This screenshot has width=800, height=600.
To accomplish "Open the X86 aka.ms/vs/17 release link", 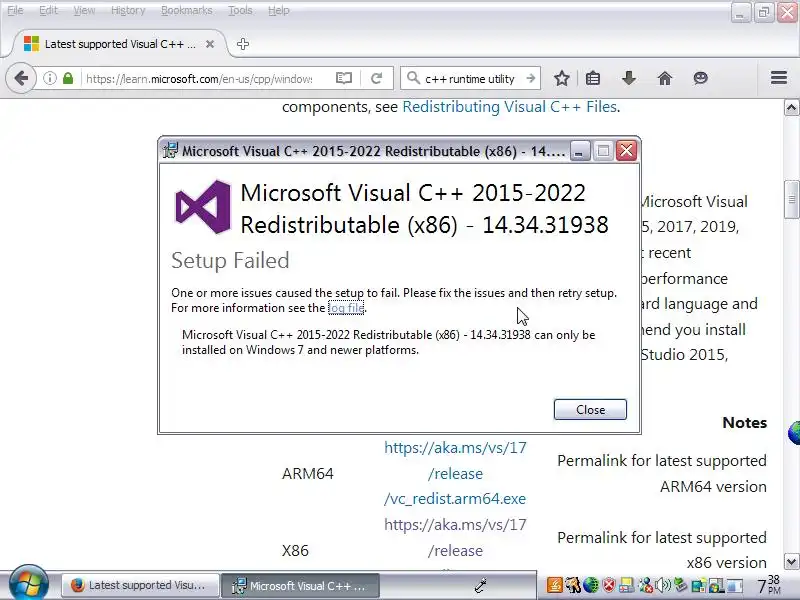I will coord(455,537).
